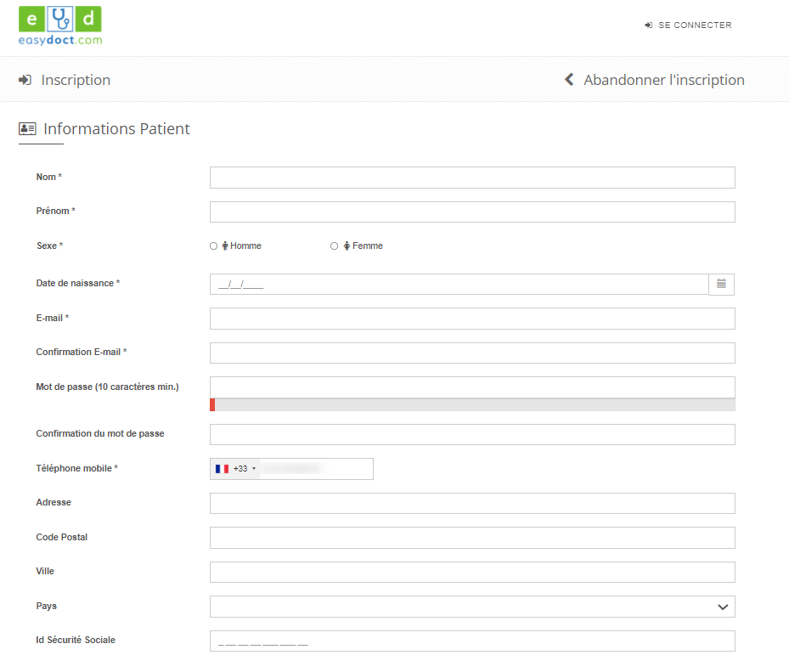Select the Femme radio button
Screen dimensions: 789x672
tap(334, 246)
